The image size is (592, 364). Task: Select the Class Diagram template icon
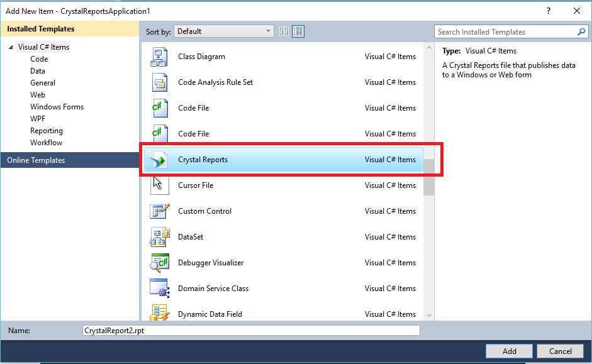pos(159,57)
